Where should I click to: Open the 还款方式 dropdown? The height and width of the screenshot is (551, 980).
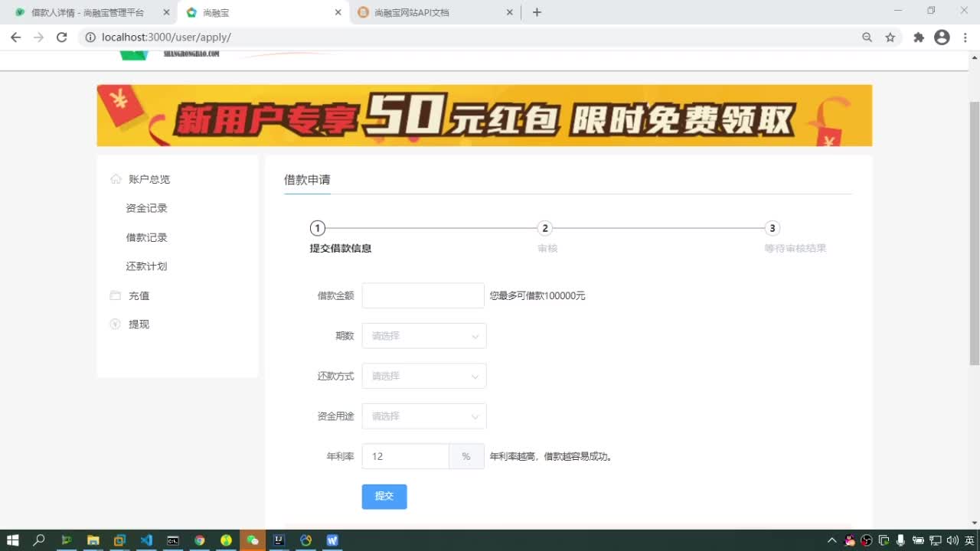tap(424, 376)
